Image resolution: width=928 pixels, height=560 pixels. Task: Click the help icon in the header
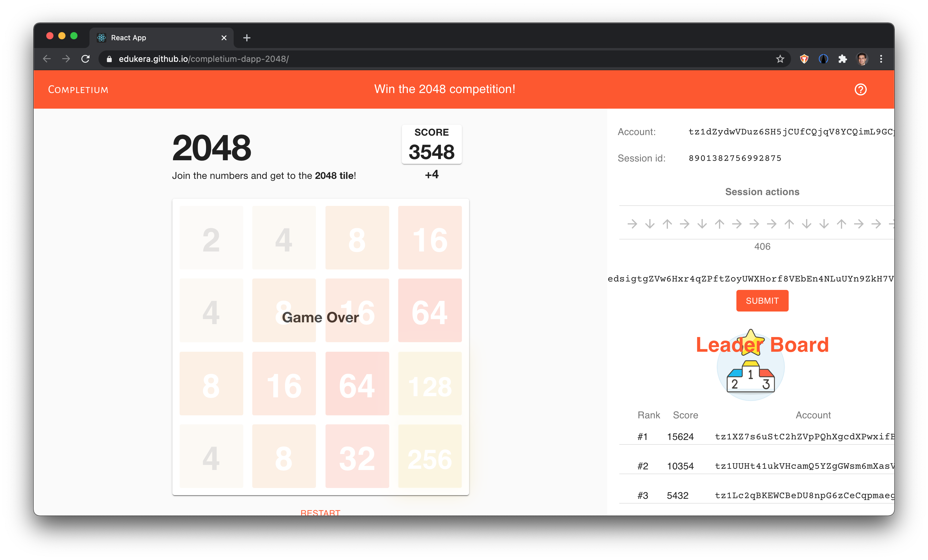pos(860,89)
